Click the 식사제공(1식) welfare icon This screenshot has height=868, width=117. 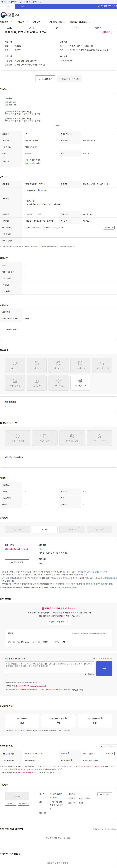(80, 383)
